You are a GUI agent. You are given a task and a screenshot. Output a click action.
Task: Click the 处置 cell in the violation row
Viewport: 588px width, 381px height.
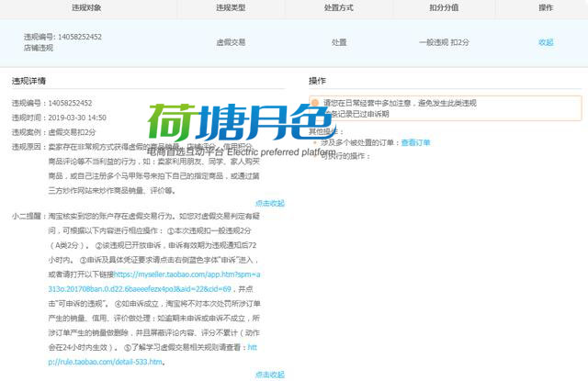pyautogui.click(x=339, y=42)
